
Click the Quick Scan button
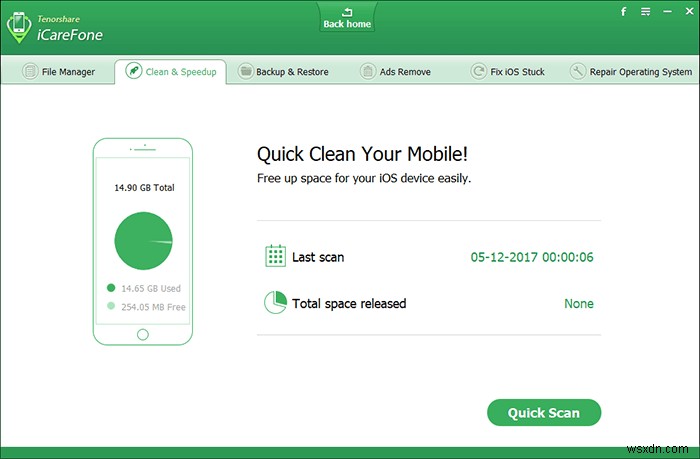[544, 413]
